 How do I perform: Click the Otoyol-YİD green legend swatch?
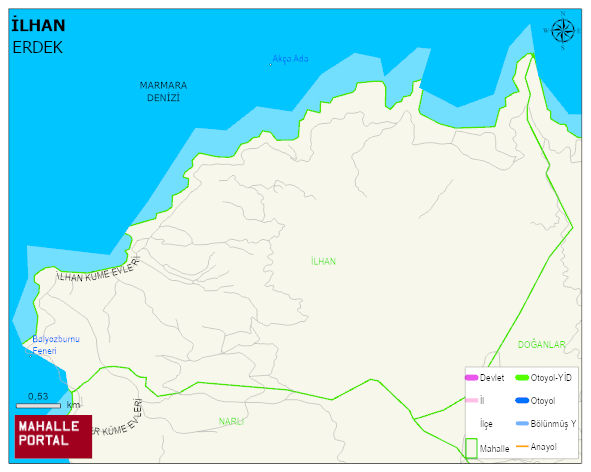(522, 377)
